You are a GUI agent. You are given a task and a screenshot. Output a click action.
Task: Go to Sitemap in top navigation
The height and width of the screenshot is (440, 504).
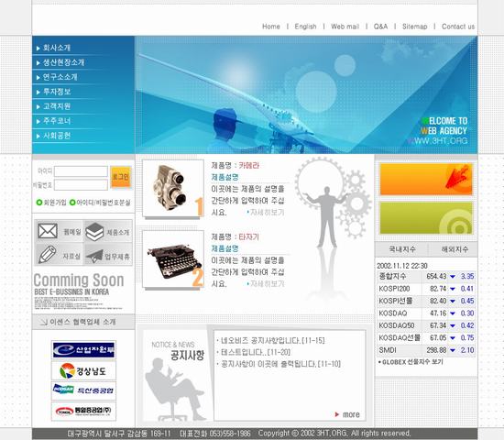coord(414,27)
